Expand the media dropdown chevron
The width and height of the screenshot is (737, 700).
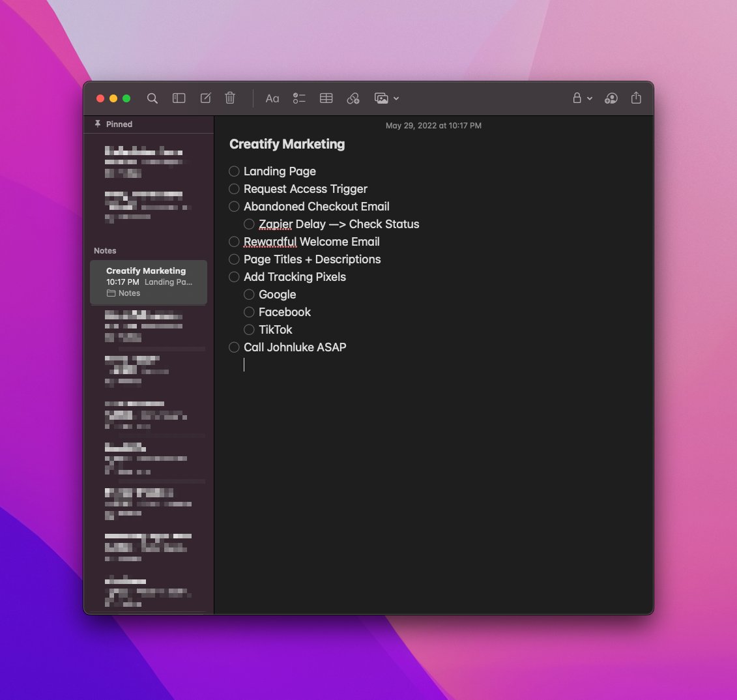coord(396,98)
